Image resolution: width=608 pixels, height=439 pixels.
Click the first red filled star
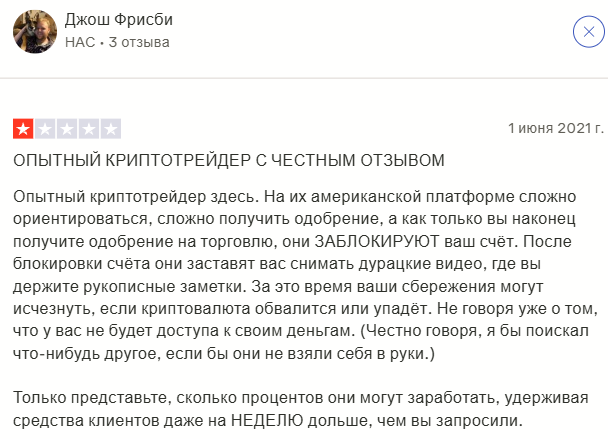pyautogui.click(x=22, y=128)
